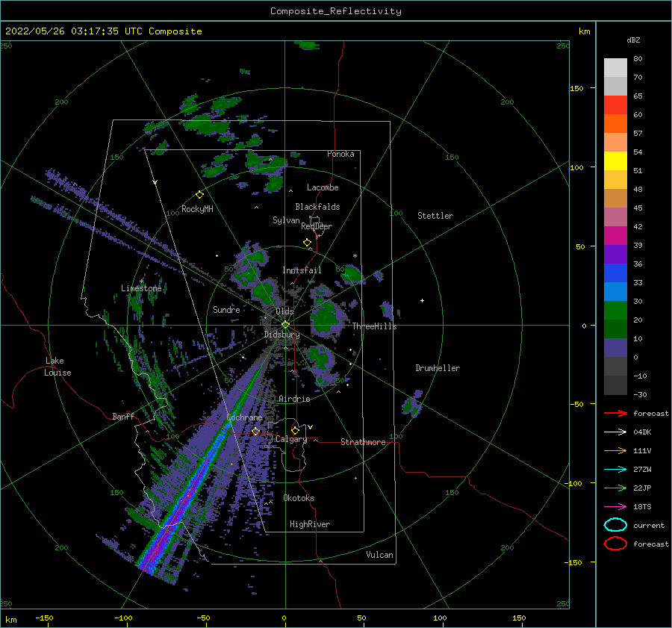
Task: Click the Composite_Reflectivity title
Action: [x=335, y=11]
